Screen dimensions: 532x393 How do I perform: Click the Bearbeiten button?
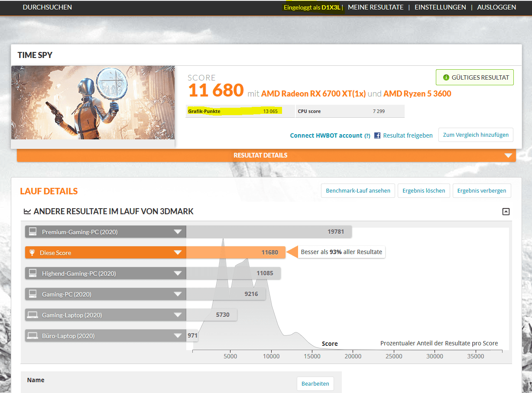[x=315, y=383]
